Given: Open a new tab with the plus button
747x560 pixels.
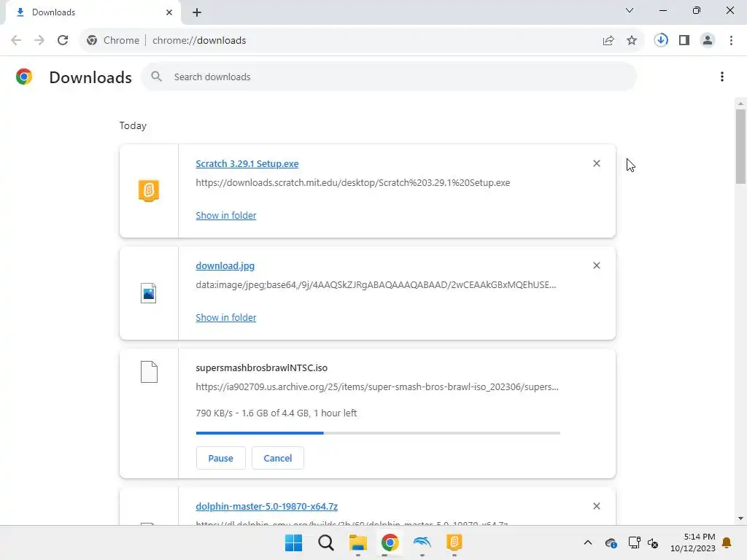Looking at the screenshot, I should pos(197,12).
